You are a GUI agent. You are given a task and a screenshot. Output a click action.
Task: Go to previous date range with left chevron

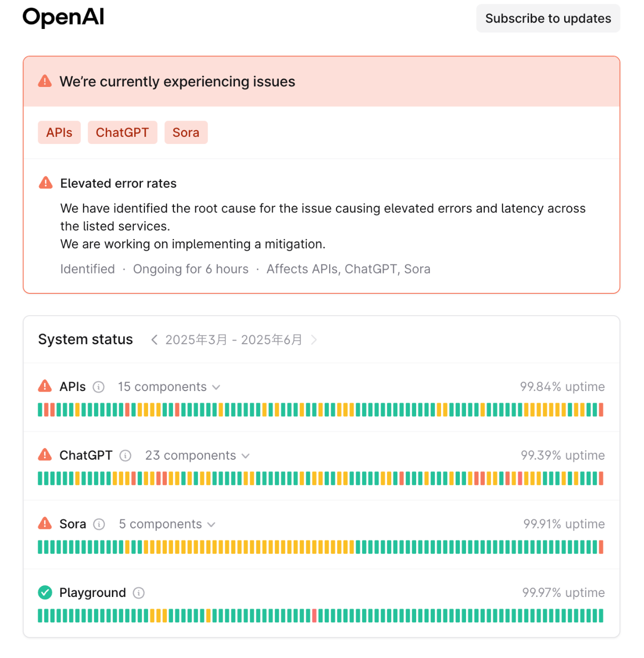[x=154, y=340]
